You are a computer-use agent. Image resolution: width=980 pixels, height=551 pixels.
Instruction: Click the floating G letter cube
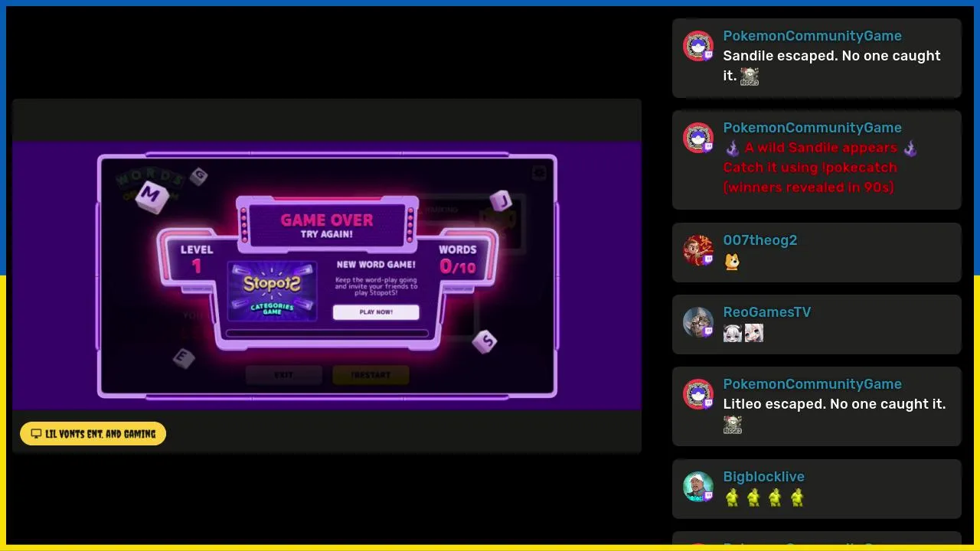199,176
